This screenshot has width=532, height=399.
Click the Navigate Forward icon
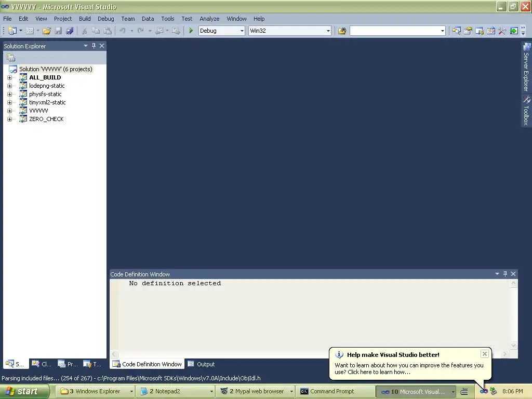coord(176,31)
